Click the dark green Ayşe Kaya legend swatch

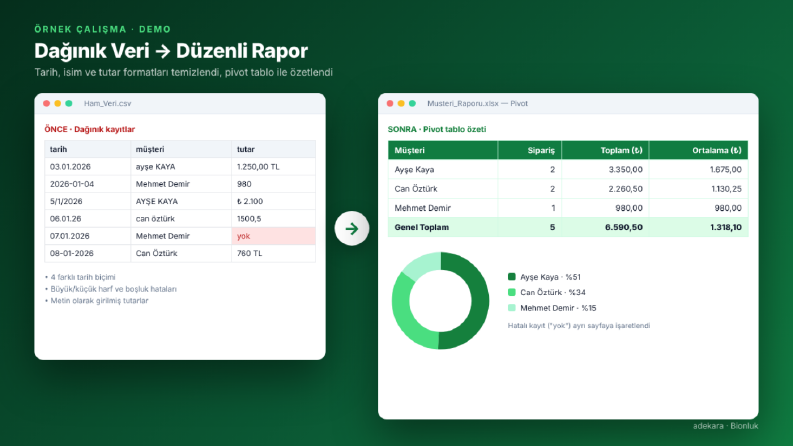click(x=511, y=277)
